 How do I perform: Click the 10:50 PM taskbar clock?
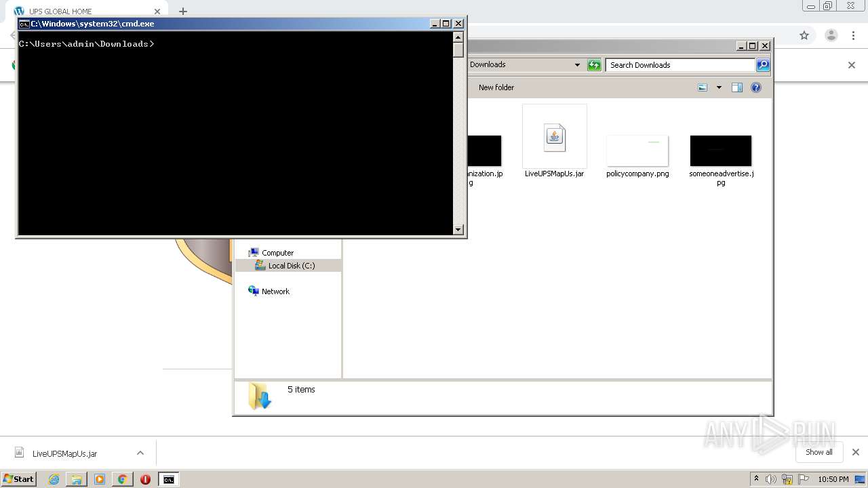833,479
